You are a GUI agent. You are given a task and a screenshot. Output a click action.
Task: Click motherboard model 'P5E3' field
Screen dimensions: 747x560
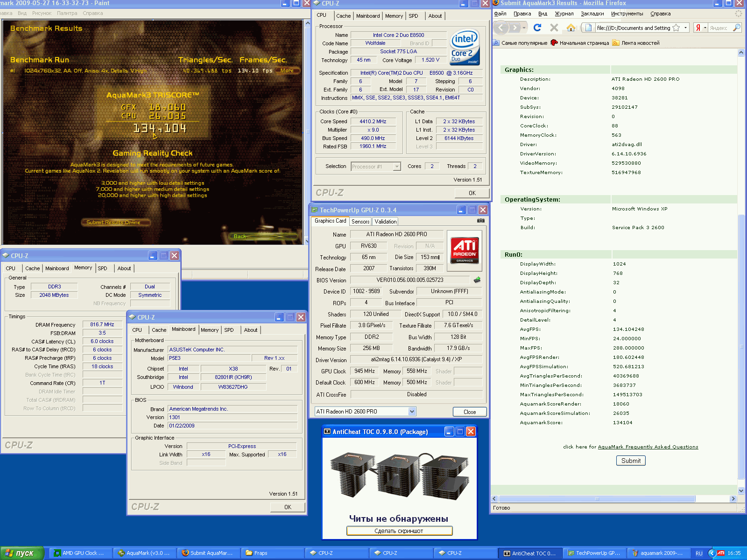point(209,358)
